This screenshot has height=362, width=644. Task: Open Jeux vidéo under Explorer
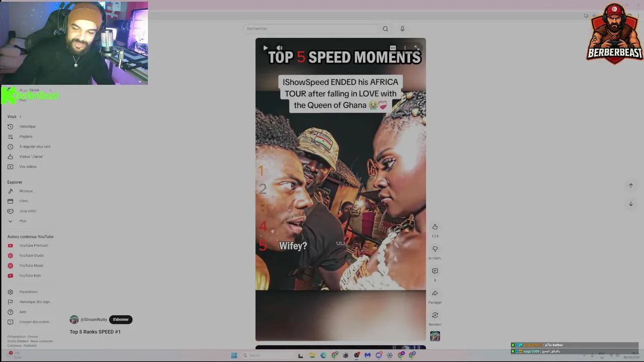pos(28,211)
